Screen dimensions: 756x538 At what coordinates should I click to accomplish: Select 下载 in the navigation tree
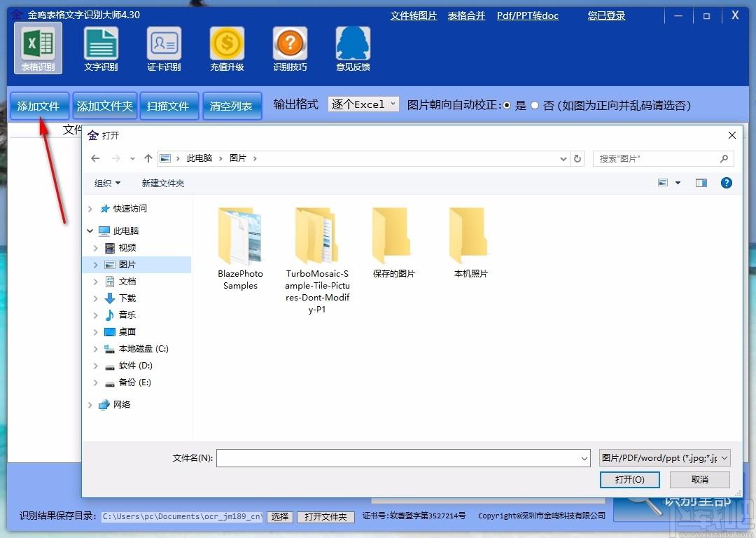[127, 298]
